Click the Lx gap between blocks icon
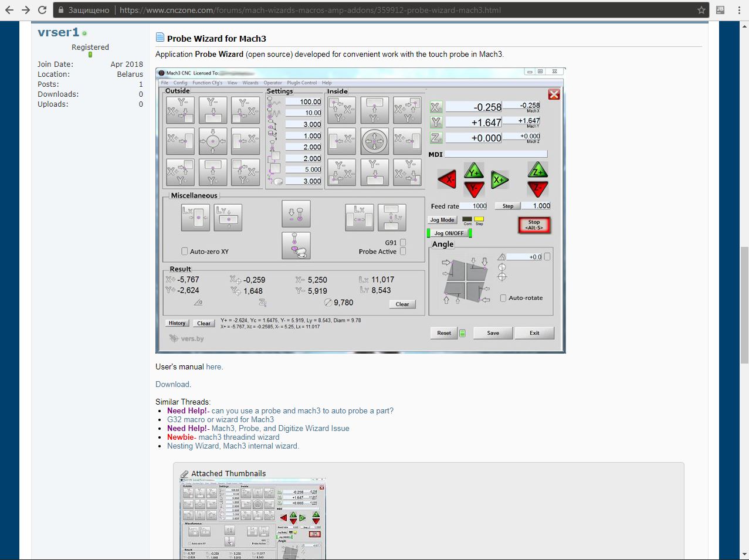The height and width of the screenshot is (560, 749). coord(360,217)
